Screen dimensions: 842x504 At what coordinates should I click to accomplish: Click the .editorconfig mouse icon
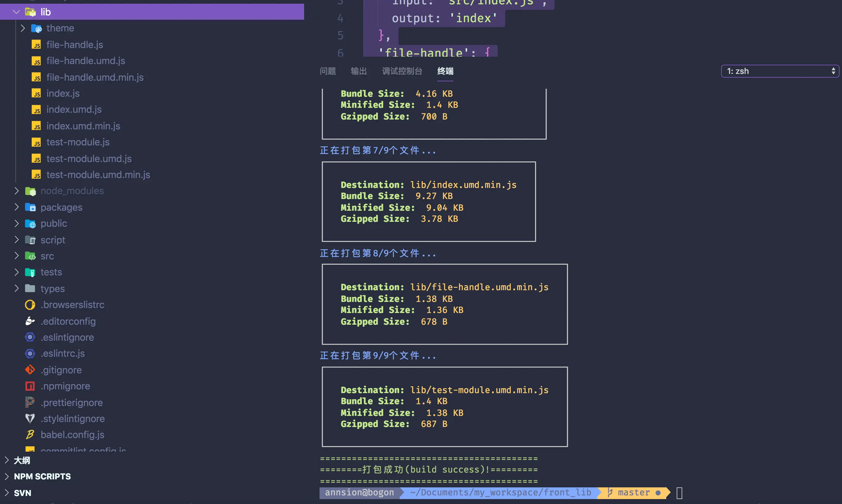click(30, 321)
